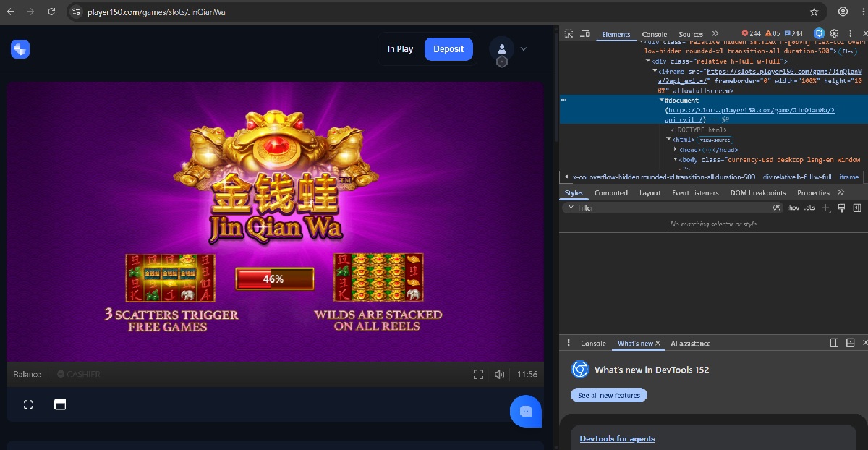The image size is (868, 450).
Task: Bookmark page with the star icon
Action: click(814, 12)
